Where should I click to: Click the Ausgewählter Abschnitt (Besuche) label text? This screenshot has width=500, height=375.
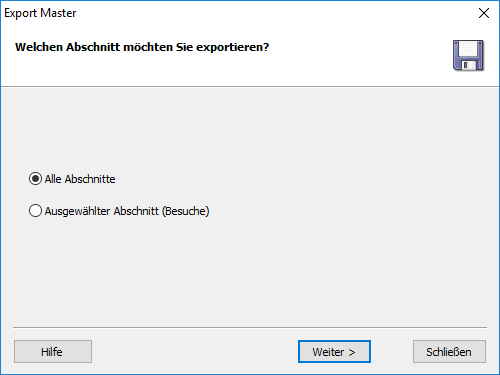tap(127, 211)
